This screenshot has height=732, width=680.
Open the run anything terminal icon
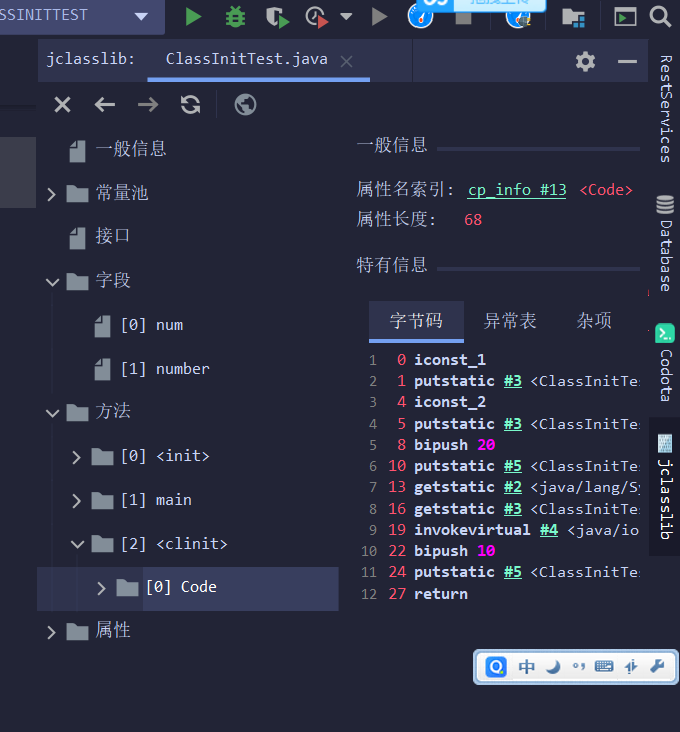click(x=625, y=17)
